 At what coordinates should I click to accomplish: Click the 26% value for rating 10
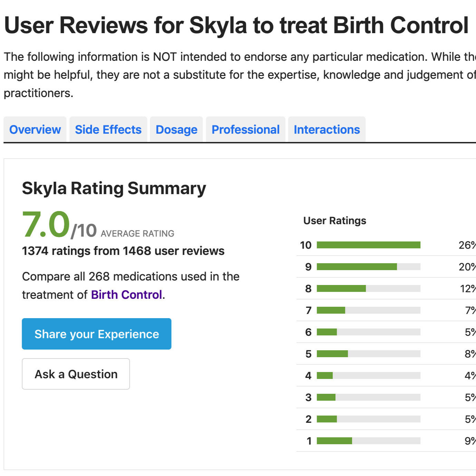(467, 245)
